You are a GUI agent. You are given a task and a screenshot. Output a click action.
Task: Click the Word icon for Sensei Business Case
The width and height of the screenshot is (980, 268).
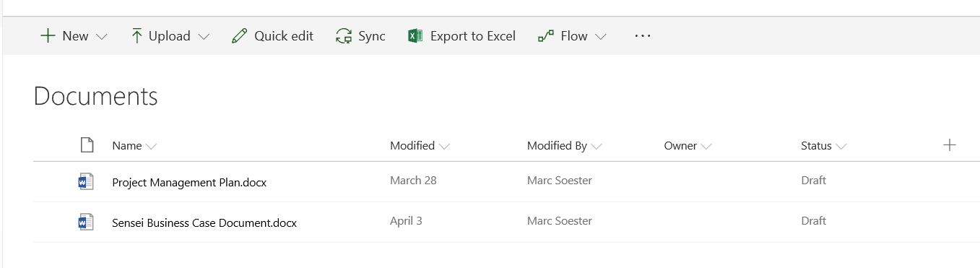(86, 222)
